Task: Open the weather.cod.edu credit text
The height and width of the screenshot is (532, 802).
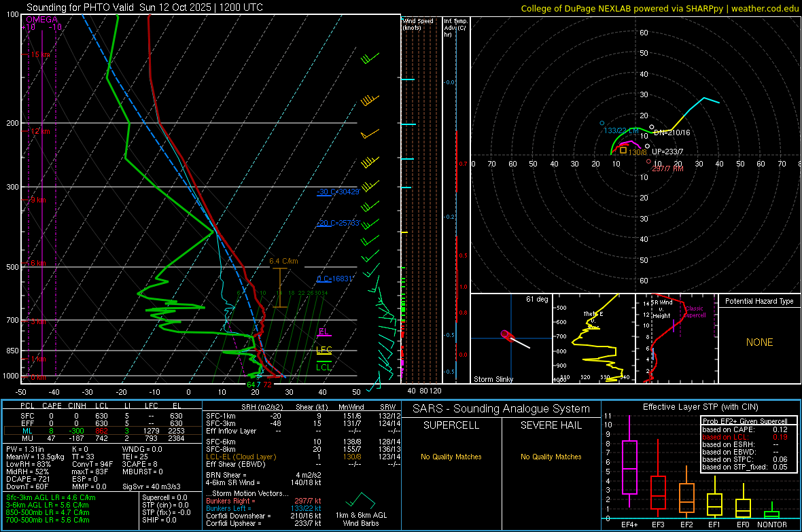Action: [660, 8]
